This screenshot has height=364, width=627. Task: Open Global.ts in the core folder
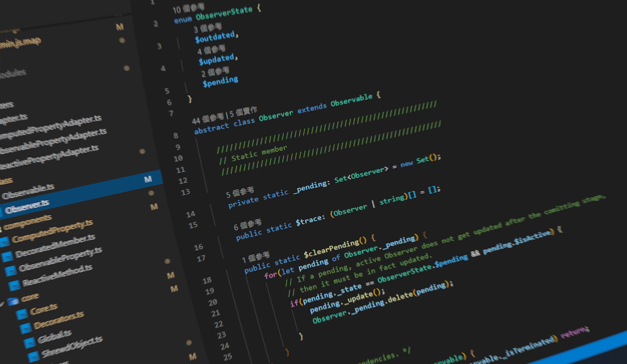click(x=54, y=337)
